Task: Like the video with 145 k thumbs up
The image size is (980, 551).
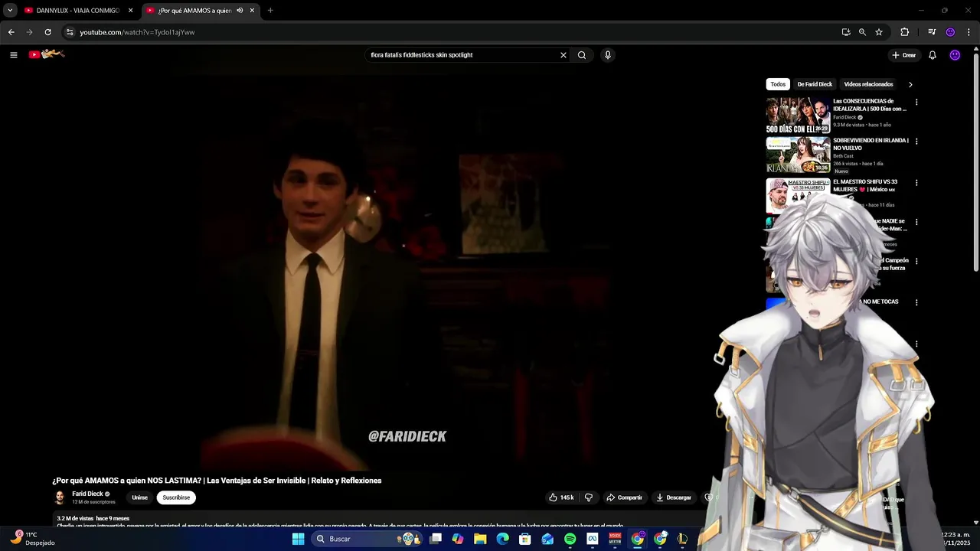Action: [561, 497]
